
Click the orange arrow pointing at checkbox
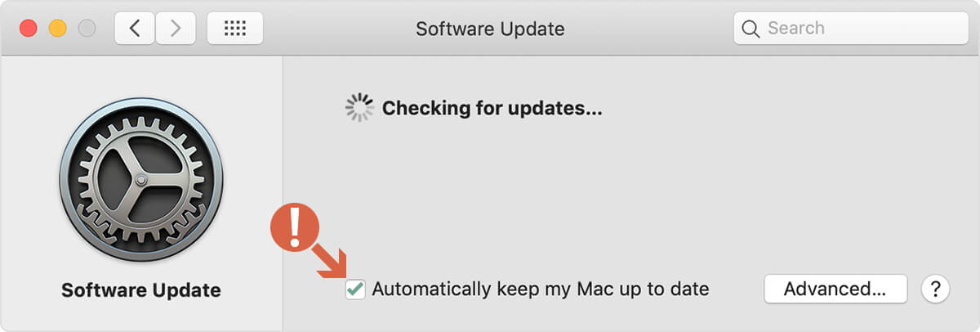click(330, 262)
